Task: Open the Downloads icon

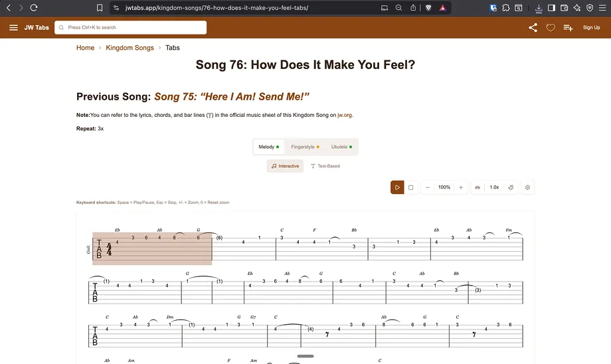Action: (539, 8)
